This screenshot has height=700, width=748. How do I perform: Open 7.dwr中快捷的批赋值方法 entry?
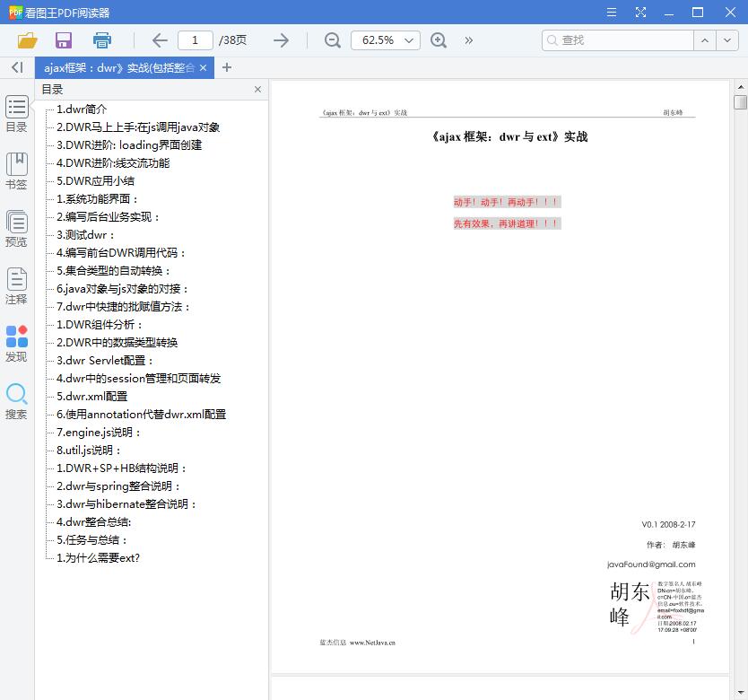point(123,307)
